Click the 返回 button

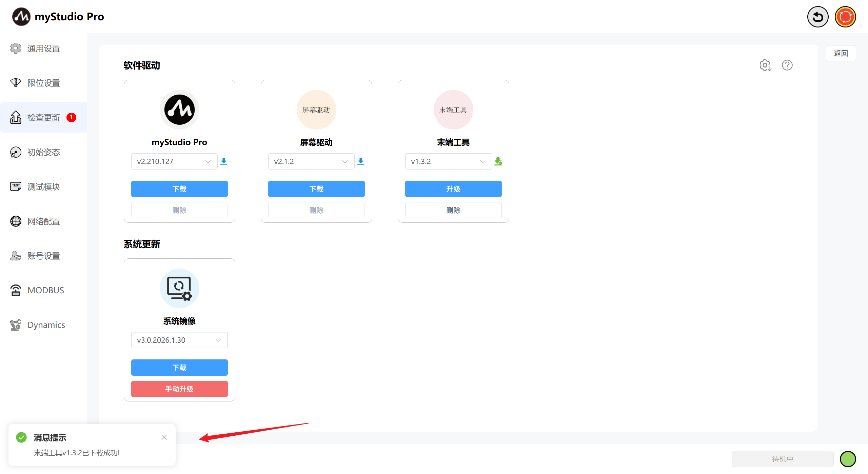coord(841,53)
